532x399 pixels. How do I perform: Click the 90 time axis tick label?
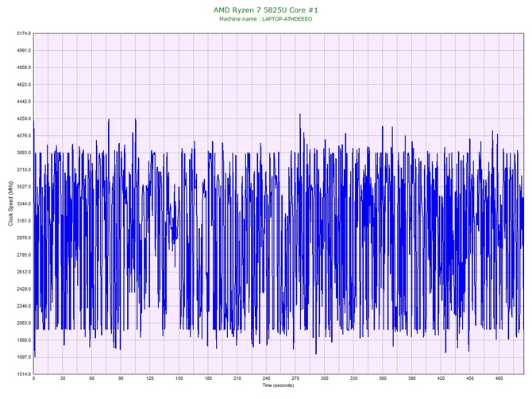tap(121, 378)
